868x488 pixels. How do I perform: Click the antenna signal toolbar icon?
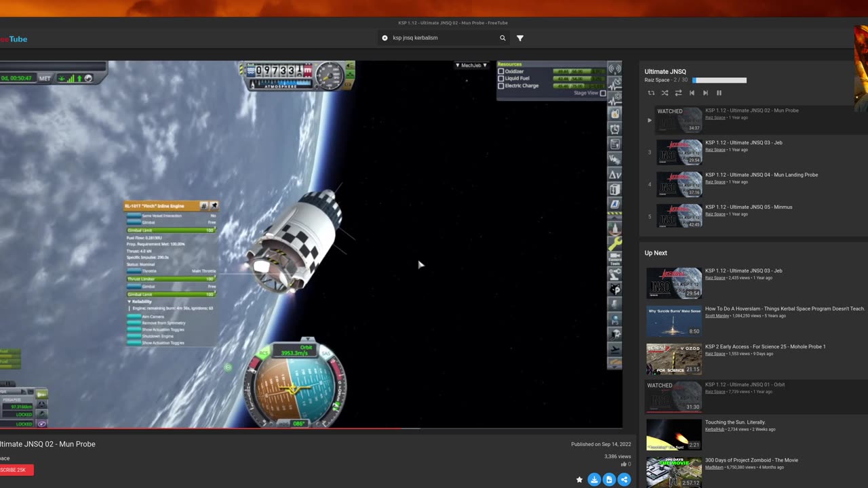[x=614, y=69]
